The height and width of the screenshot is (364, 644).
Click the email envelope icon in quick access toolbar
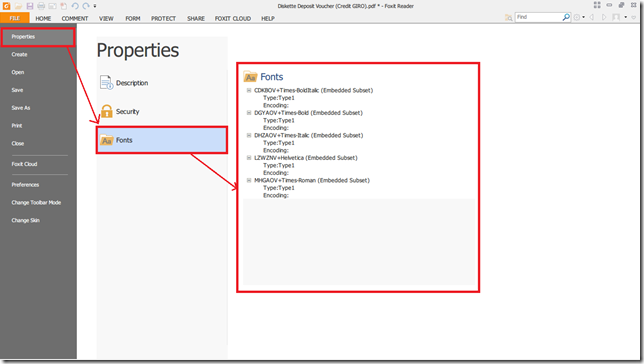pos(52,6)
